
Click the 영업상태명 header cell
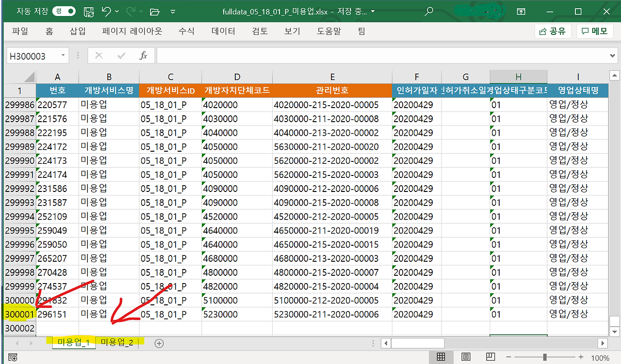tap(578, 91)
